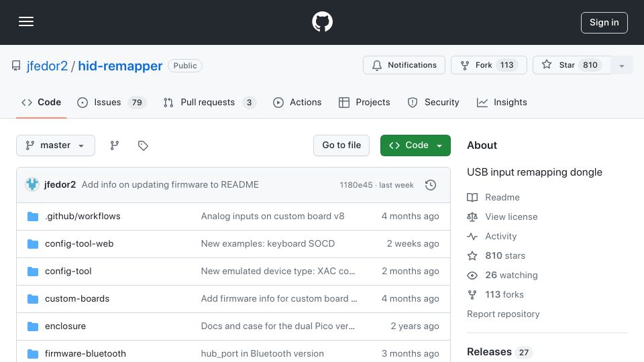
Task: Click the '2 weeks ago' timestamp
Action: click(x=413, y=244)
